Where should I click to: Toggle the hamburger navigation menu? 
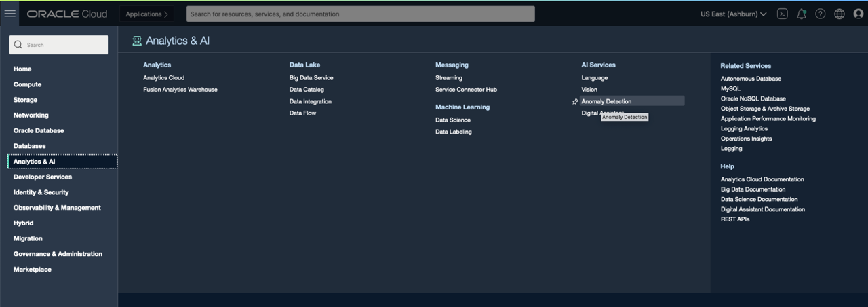pos(10,14)
